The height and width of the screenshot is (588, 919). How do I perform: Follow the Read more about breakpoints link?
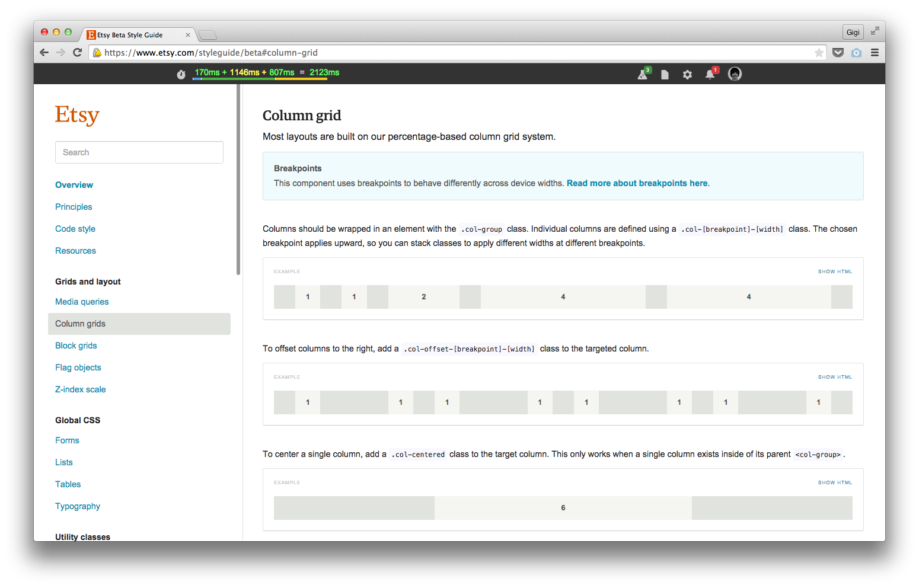click(637, 183)
